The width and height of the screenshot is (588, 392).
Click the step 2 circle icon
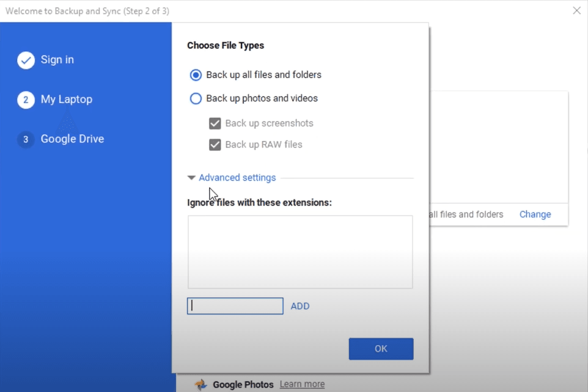click(x=26, y=100)
